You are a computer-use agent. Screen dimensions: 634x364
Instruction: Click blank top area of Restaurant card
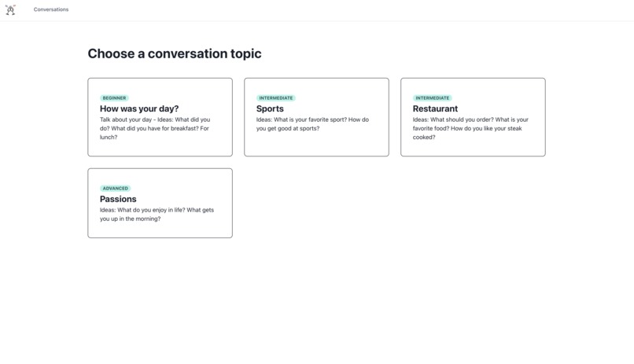tap(473, 86)
